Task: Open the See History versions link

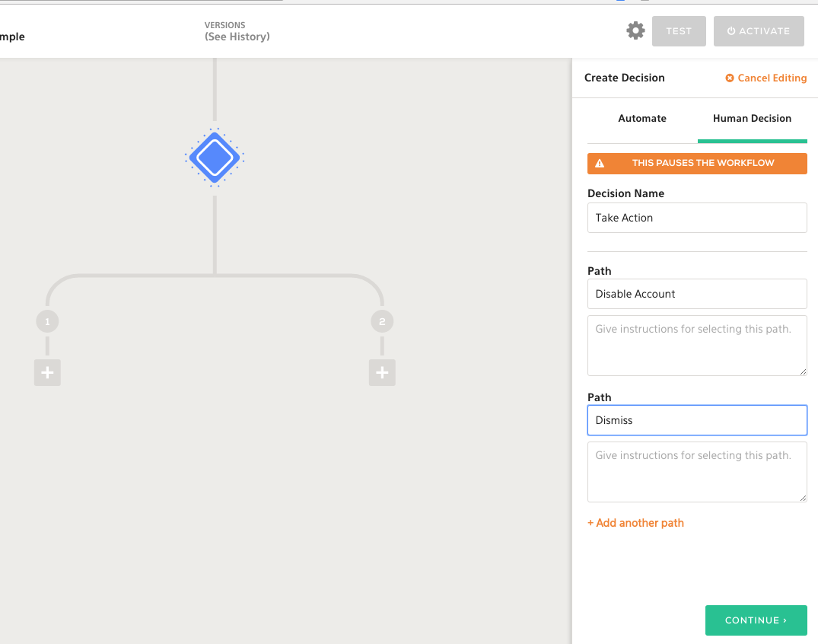Action: coord(237,37)
